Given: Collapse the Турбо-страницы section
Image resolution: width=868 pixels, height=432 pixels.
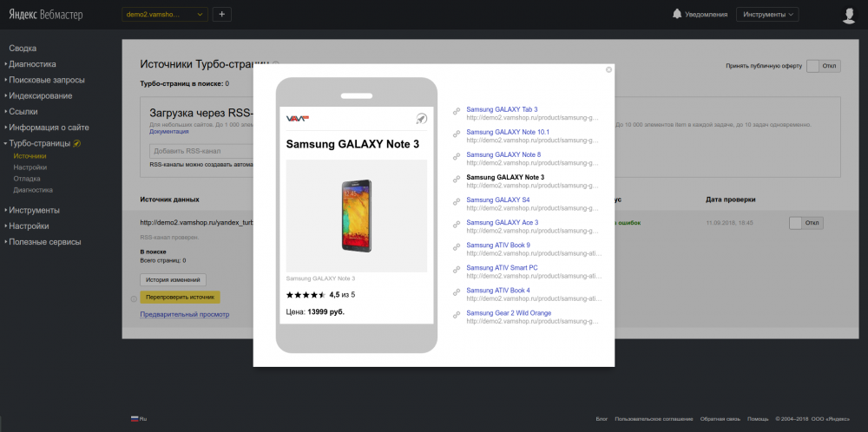Looking at the screenshot, I should 39,143.
